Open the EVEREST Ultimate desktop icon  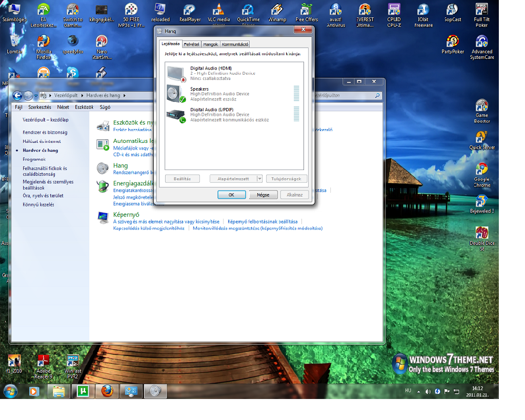tap(365, 15)
